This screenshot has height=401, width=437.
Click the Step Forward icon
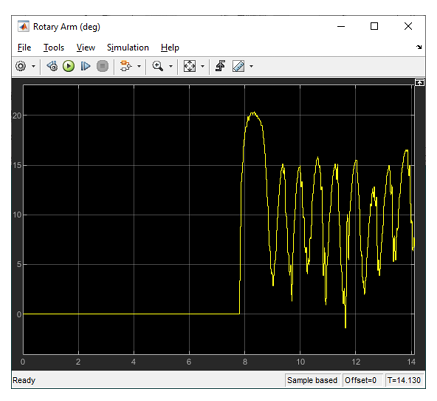pos(85,66)
